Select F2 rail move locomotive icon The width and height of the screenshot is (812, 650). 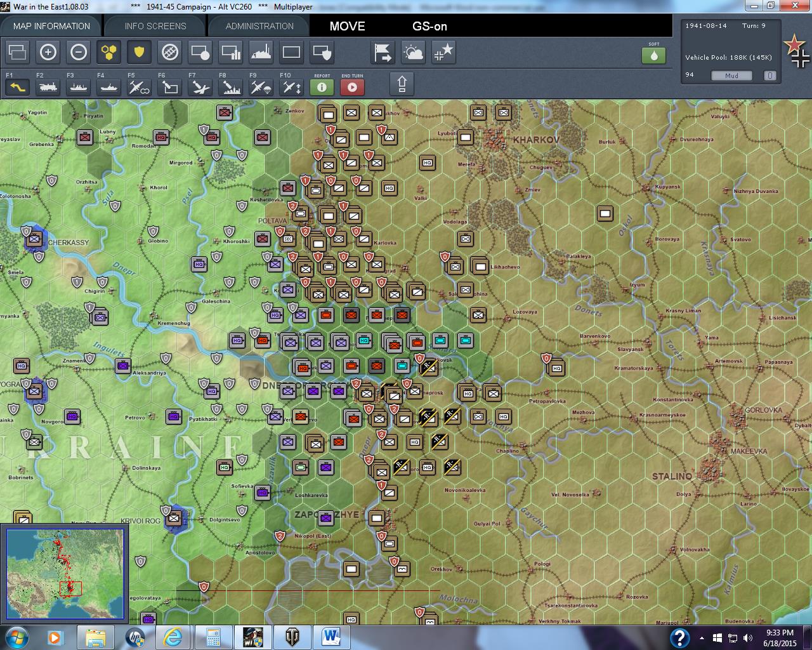[x=48, y=87]
